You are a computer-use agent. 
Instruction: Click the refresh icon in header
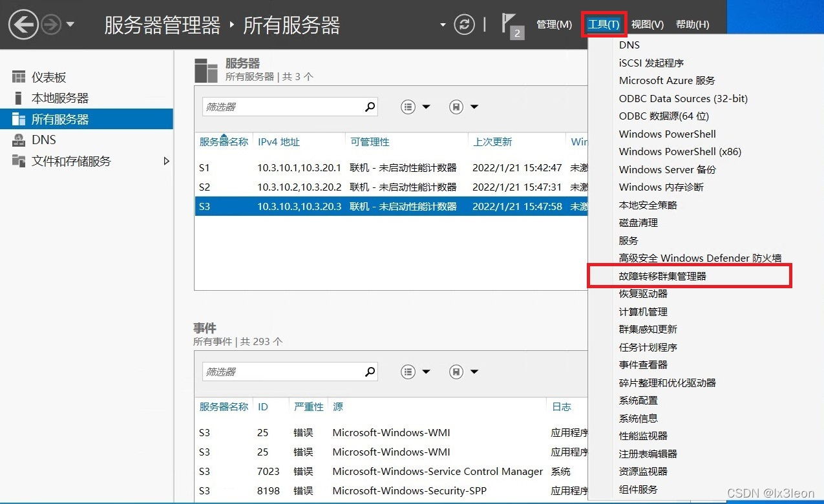[x=464, y=25]
